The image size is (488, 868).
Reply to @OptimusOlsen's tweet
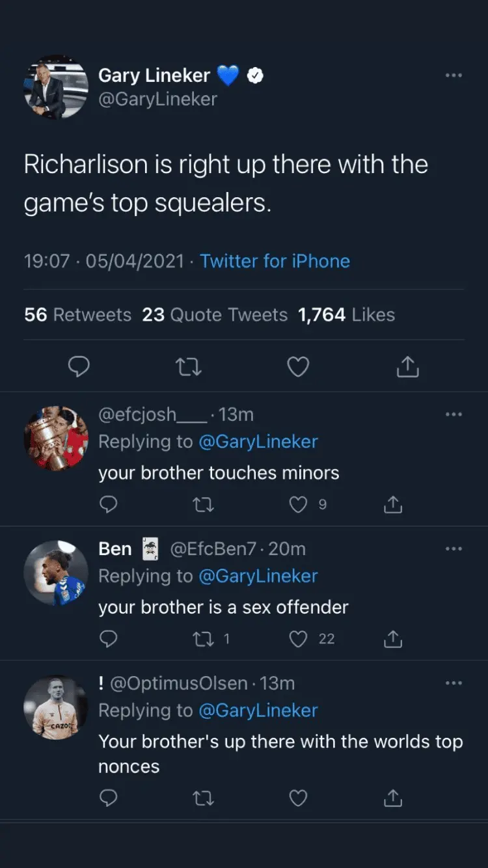[109, 798]
